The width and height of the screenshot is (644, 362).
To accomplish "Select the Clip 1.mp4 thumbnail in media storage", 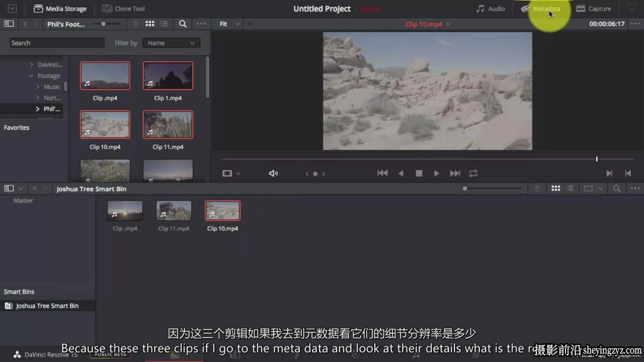I will [168, 76].
